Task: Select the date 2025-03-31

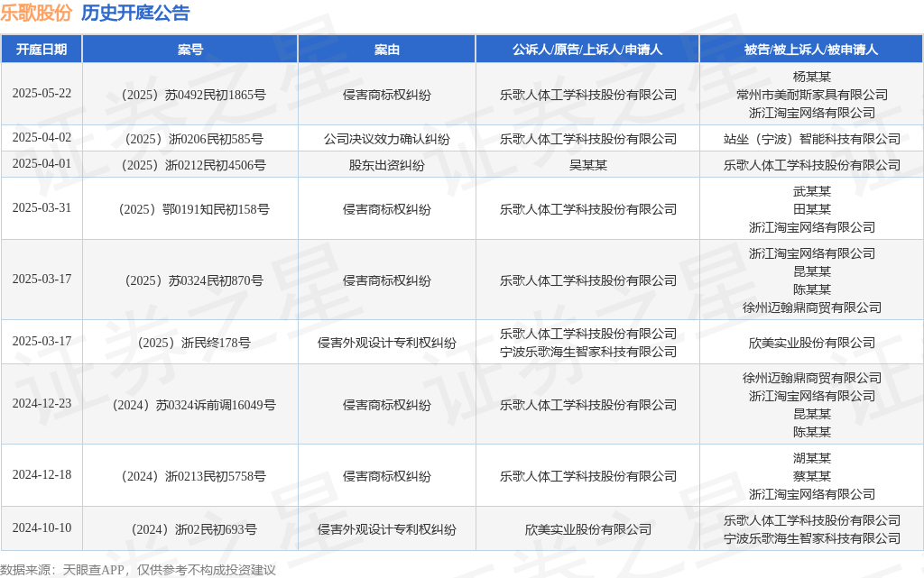Action: coord(42,207)
